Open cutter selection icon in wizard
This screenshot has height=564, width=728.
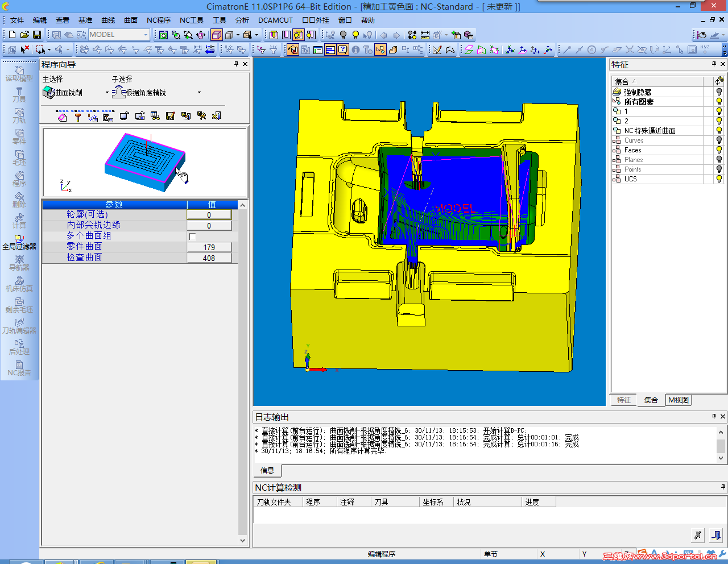coord(78,117)
